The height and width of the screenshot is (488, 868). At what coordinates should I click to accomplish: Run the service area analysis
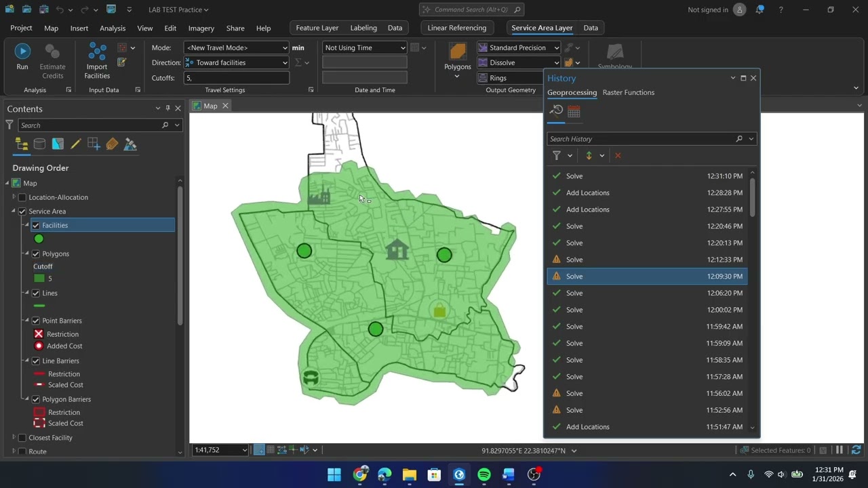(x=22, y=57)
